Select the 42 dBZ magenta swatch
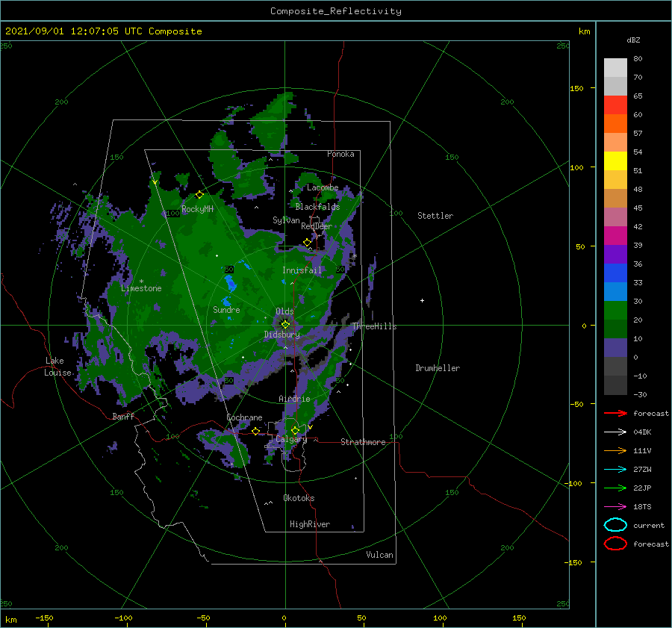 [615, 235]
